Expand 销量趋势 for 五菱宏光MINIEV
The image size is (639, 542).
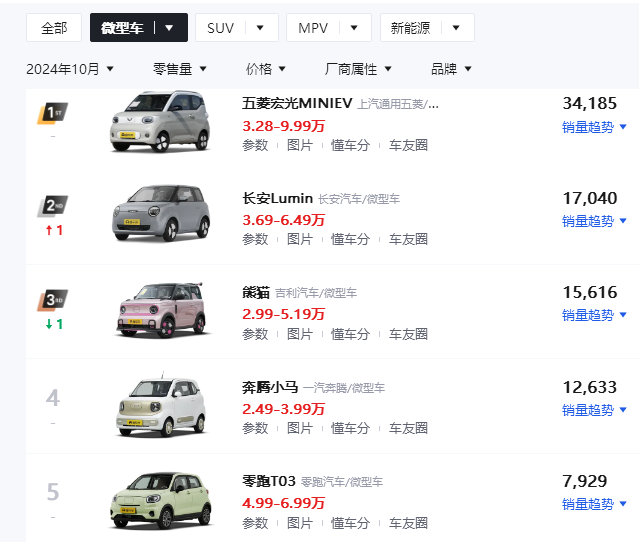click(x=594, y=128)
